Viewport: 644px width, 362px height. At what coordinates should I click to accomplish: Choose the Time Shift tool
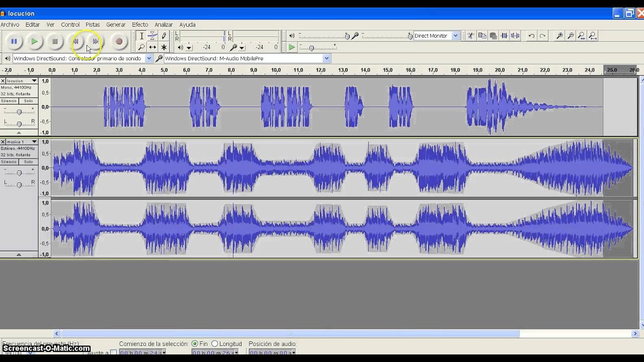point(152,47)
